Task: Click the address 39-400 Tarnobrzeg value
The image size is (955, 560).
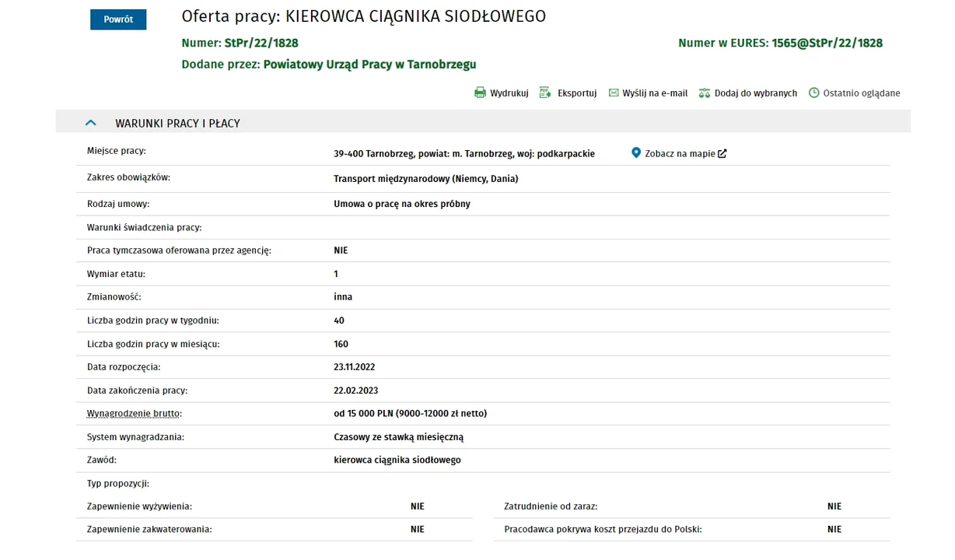Action: (x=464, y=154)
